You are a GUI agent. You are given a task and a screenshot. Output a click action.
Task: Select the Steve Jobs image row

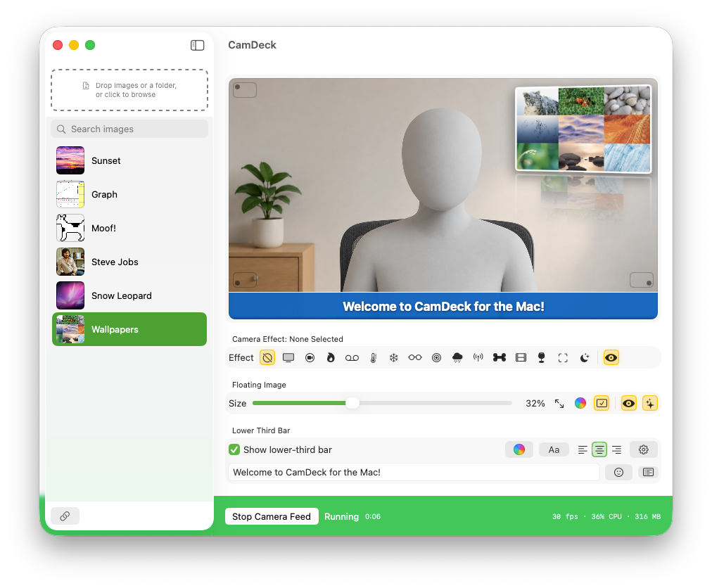[x=129, y=262]
